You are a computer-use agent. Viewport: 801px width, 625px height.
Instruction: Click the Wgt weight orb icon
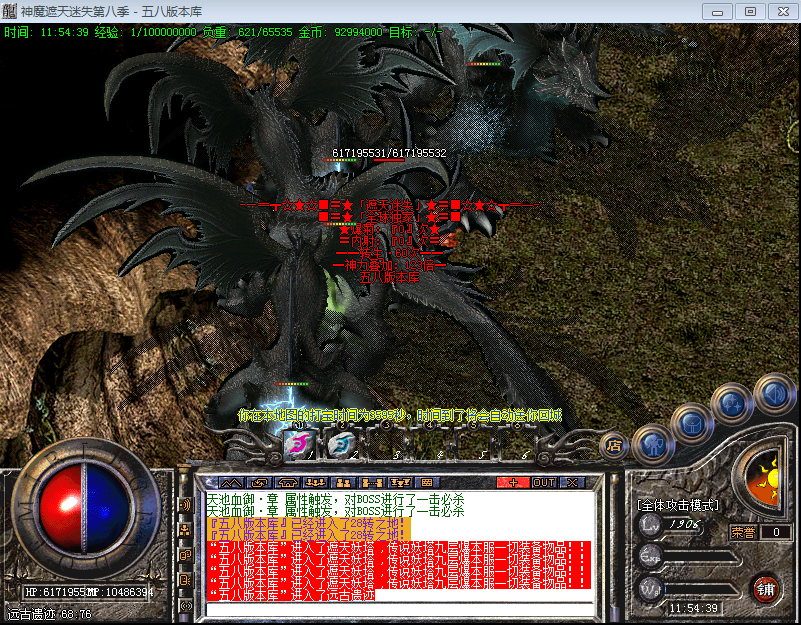point(650,589)
